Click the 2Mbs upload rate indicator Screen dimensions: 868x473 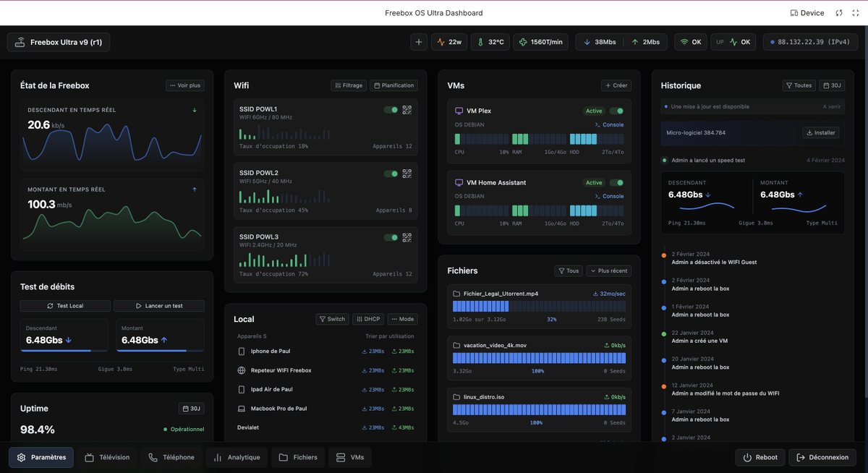(646, 42)
